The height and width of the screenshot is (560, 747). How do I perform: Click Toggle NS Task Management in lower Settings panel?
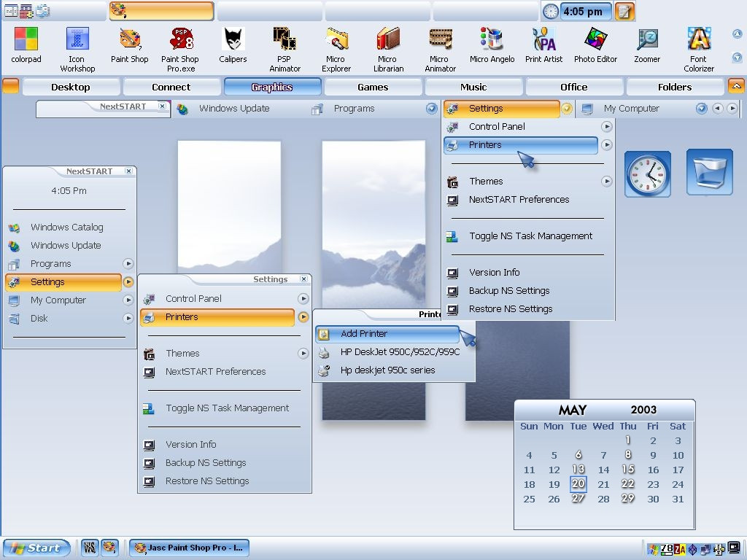[x=228, y=408]
